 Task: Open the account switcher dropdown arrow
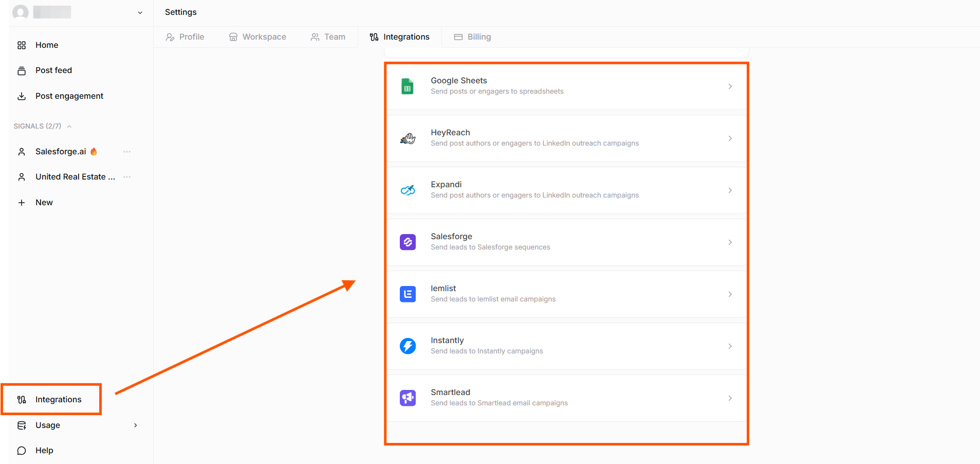click(140, 13)
